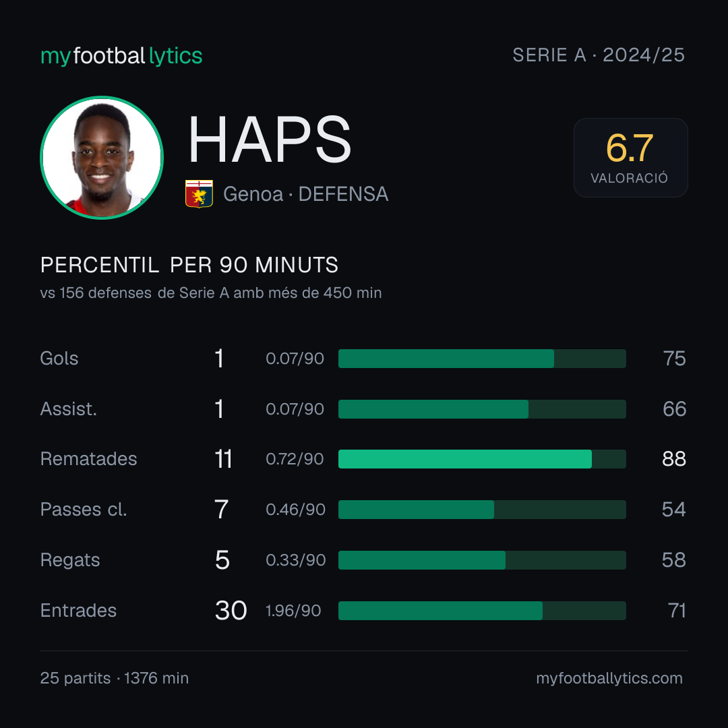Click the Entrades total of 30
This screenshot has width=728, height=728.
(231, 611)
